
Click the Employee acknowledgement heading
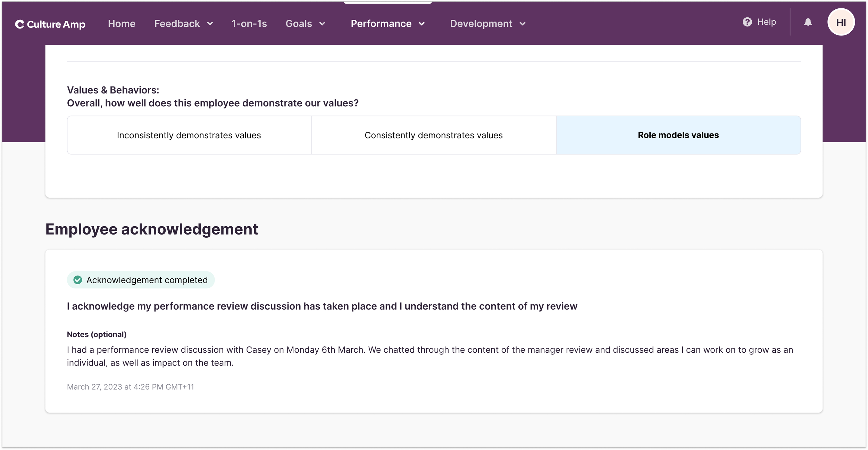click(x=151, y=229)
